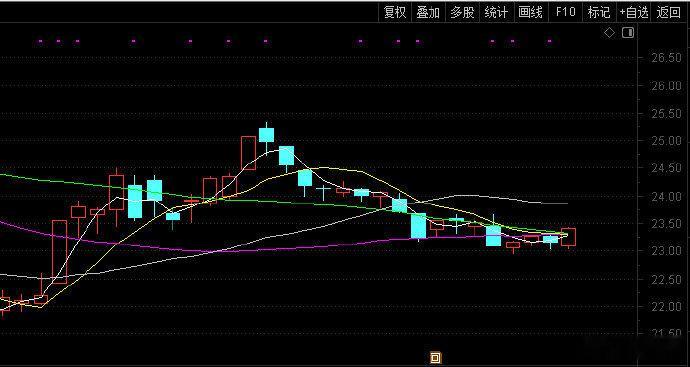Click the highest cyan candlestick near 25.50
Viewport: 690px width, 367px height.
266,135
